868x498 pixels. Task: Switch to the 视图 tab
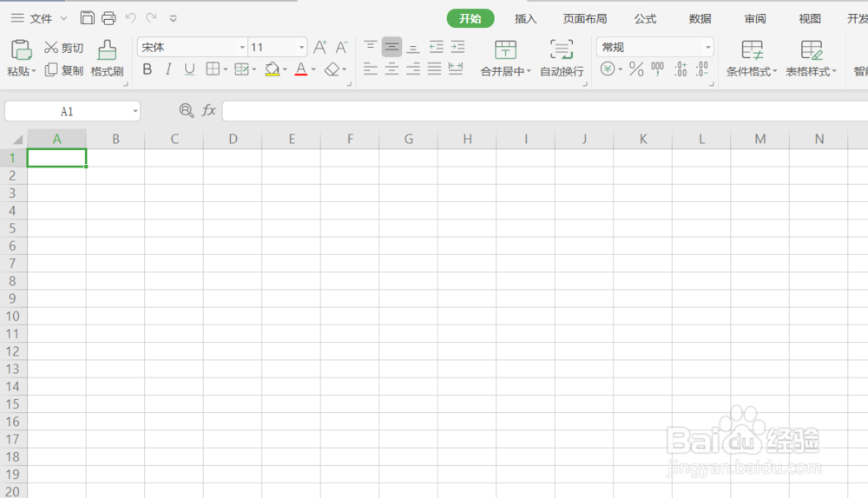(809, 19)
